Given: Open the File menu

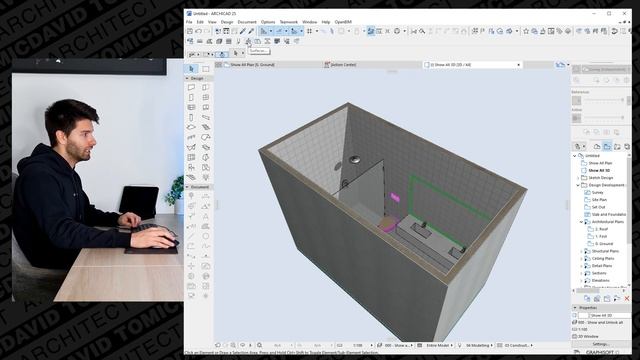Looking at the screenshot, I should pos(189,22).
